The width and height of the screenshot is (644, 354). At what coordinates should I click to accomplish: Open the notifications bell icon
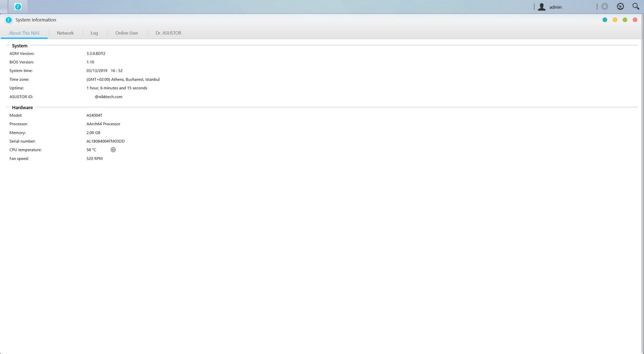605,7
